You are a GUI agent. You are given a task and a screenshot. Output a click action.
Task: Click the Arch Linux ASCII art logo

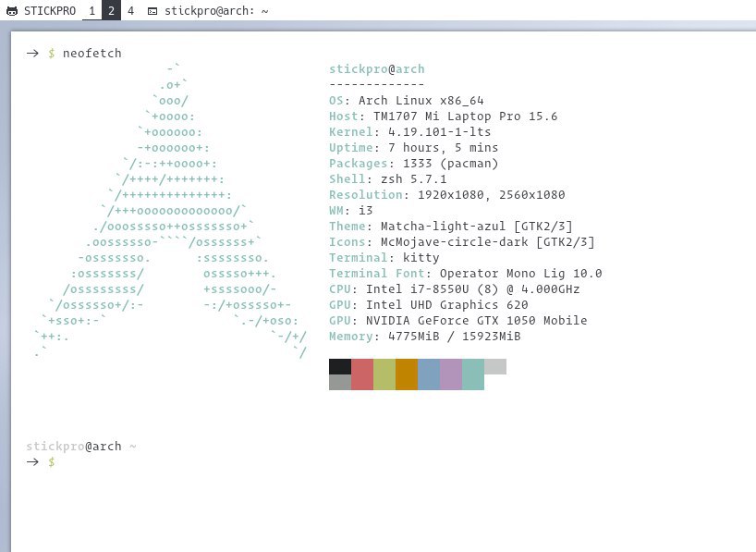click(x=170, y=211)
